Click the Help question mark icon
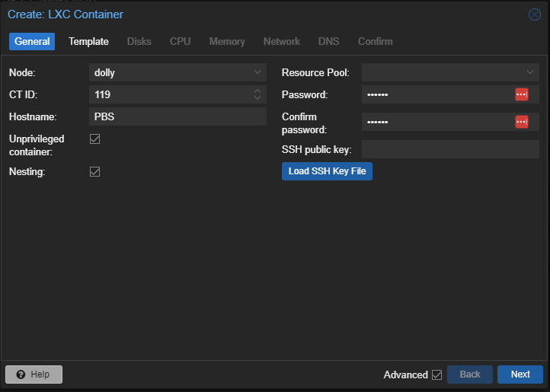The width and height of the screenshot is (550, 392). [21, 374]
